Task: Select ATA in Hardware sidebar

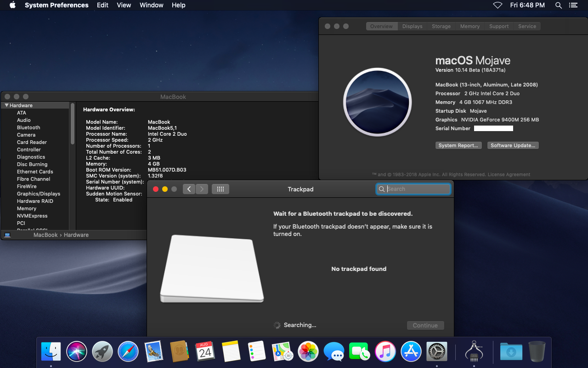Action: (x=22, y=113)
